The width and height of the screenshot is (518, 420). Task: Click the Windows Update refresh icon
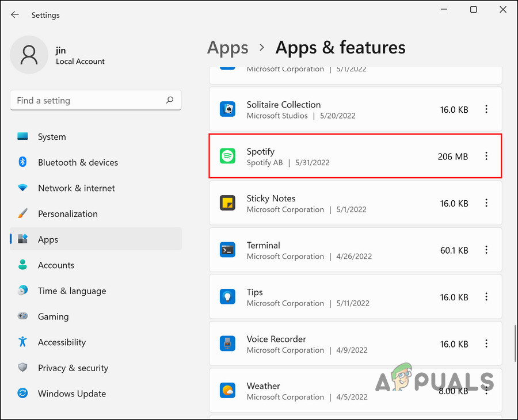tap(22, 394)
